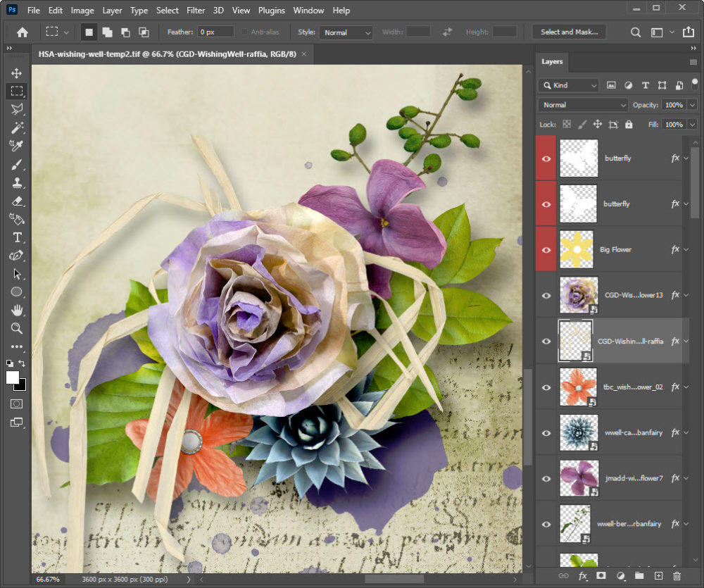Select the Polygonal Lasso tool
Viewport: 704px width, 588px height.
(x=17, y=110)
